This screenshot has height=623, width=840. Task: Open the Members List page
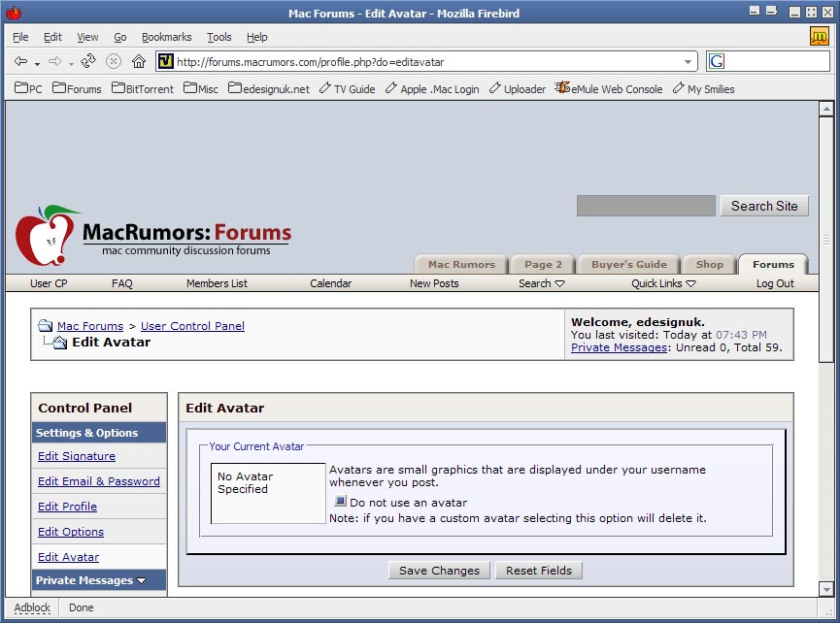pyautogui.click(x=217, y=283)
